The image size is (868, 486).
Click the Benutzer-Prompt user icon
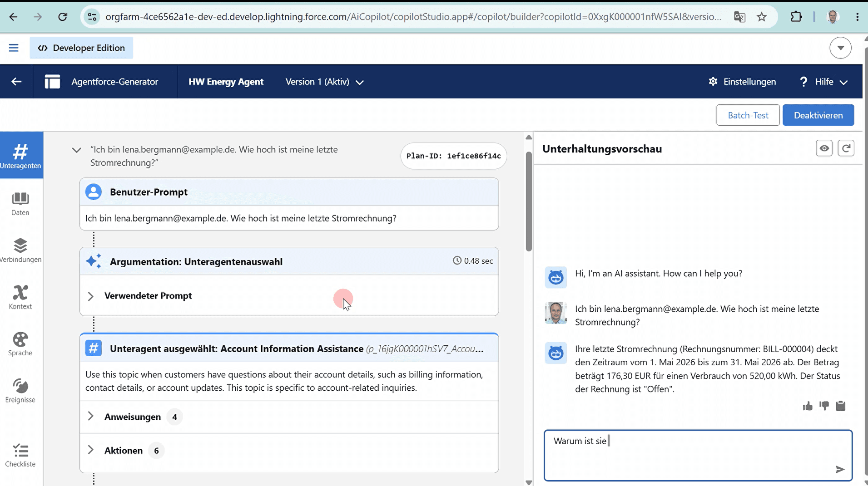point(94,192)
